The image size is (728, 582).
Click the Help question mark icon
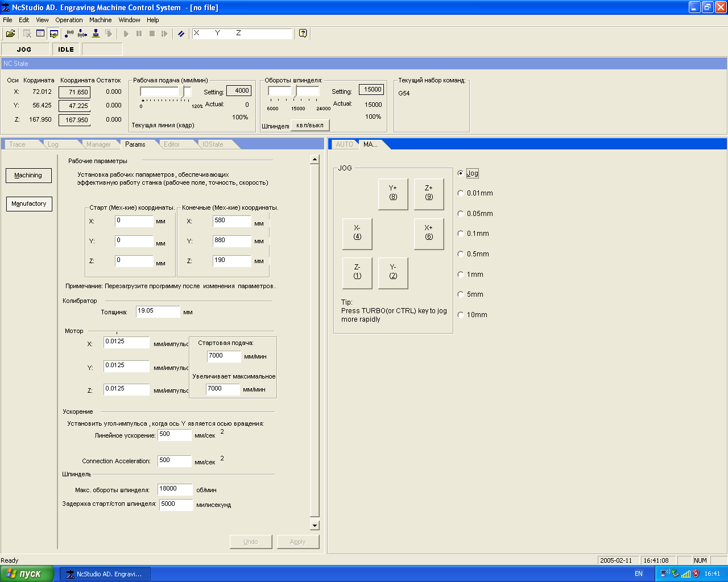(303, 34)
